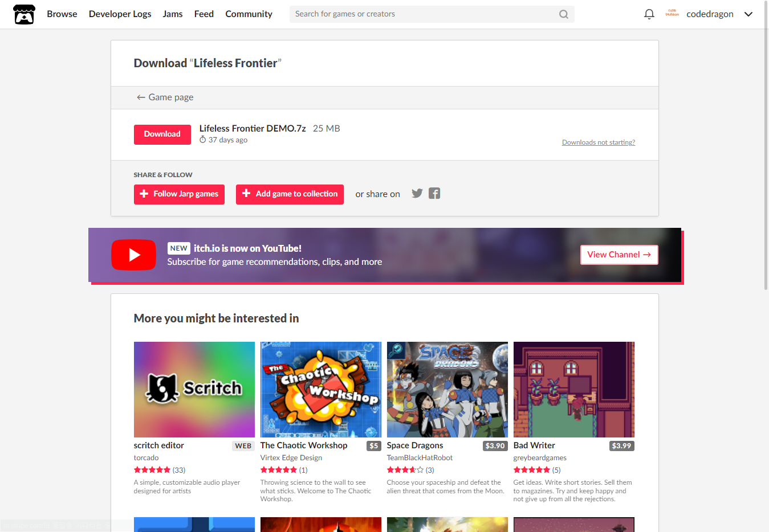Open Developer Logs

click(x=120, y=14)
